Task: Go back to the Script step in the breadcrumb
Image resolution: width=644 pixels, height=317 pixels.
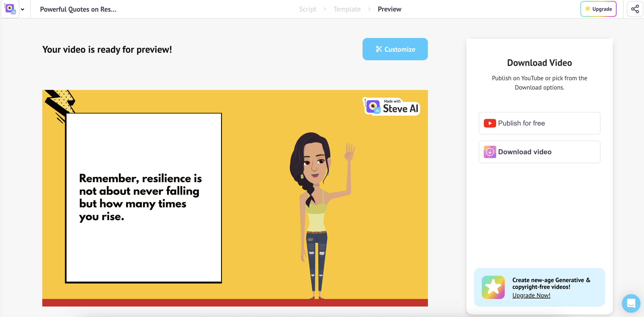Action: (308, 9)
